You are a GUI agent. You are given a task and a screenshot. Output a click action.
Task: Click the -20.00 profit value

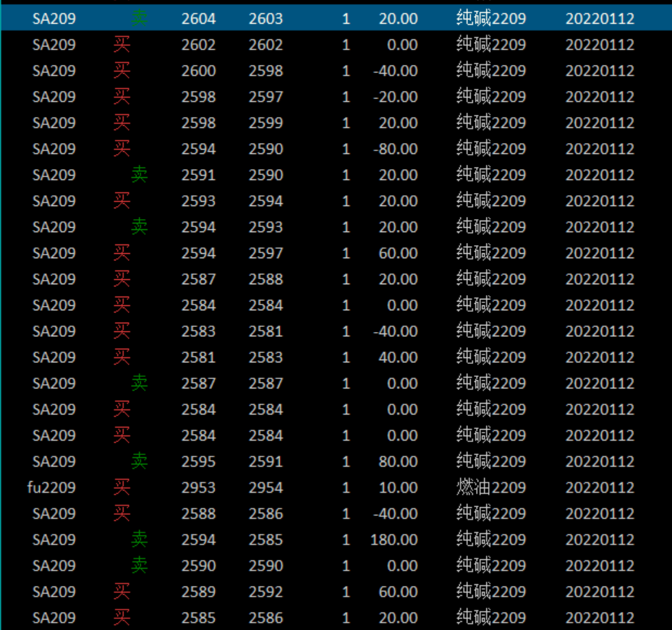[396, 97]
